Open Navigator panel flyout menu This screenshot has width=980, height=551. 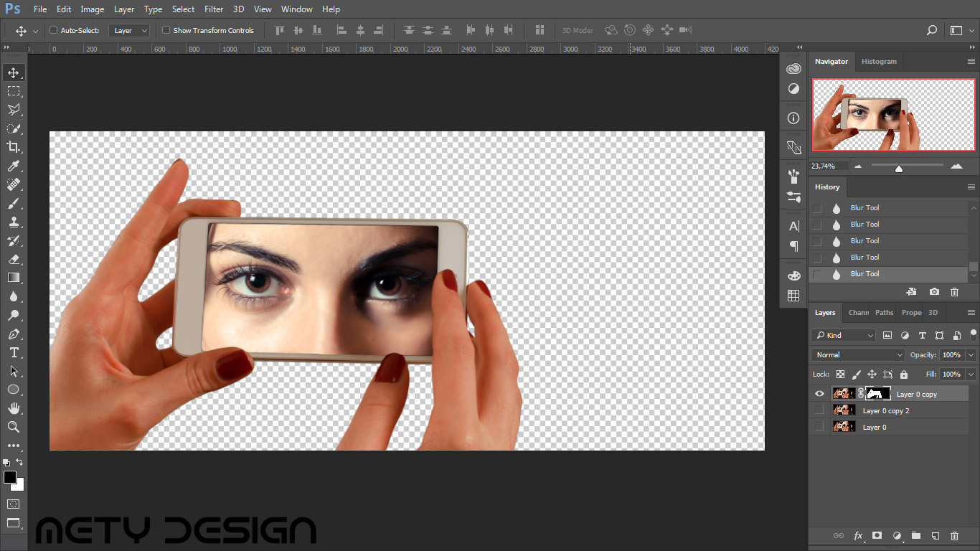(971, 62)
